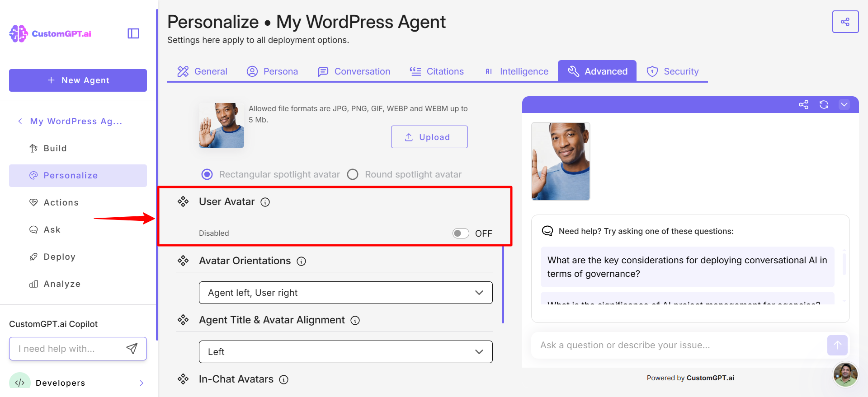Click the In-Chat Avatars diamond icon
Screen dimensions: 868x397
(x=183, y=379)
